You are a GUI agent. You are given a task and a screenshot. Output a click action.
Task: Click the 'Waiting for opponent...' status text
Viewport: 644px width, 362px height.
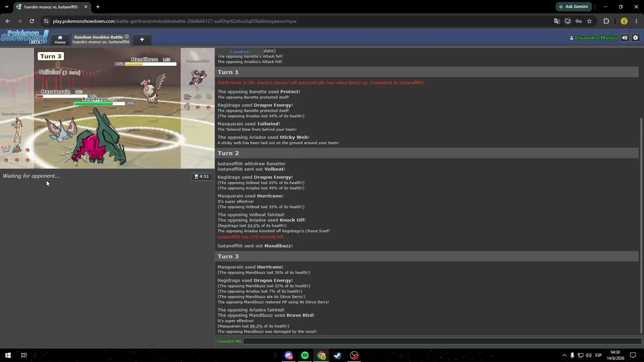point(31,176)
